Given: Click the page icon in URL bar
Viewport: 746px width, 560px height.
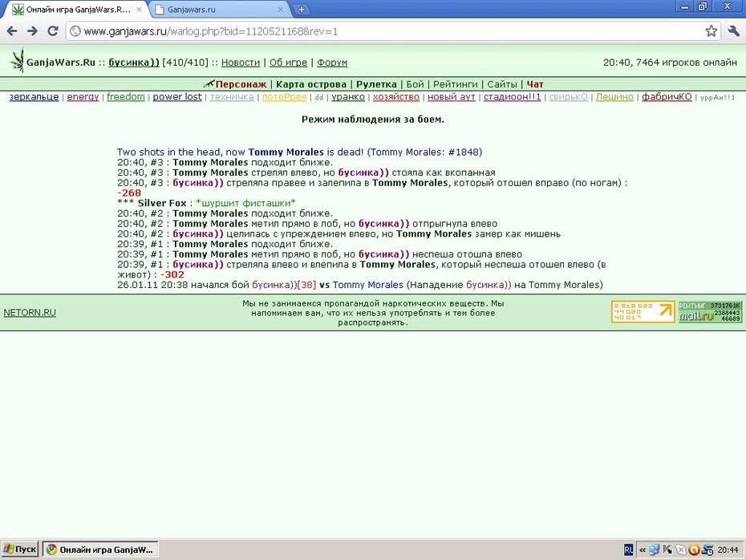Looking at the screenshot, I should pyautogui.click(x=75, y=31).
